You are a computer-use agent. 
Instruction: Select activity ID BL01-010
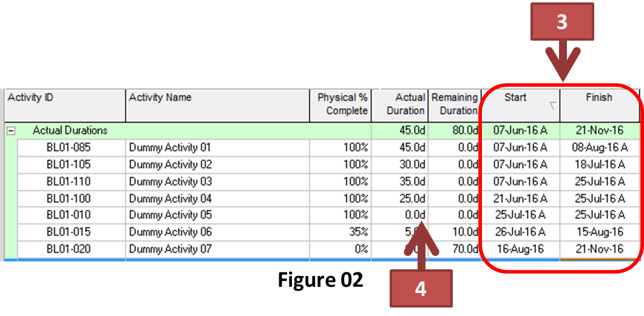[x=68, y=215]
